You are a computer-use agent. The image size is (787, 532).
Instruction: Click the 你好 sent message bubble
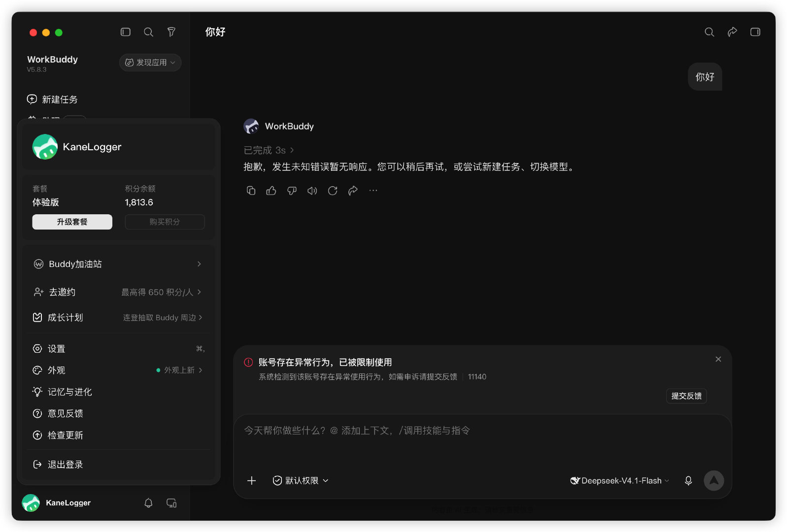pos(705,77)
